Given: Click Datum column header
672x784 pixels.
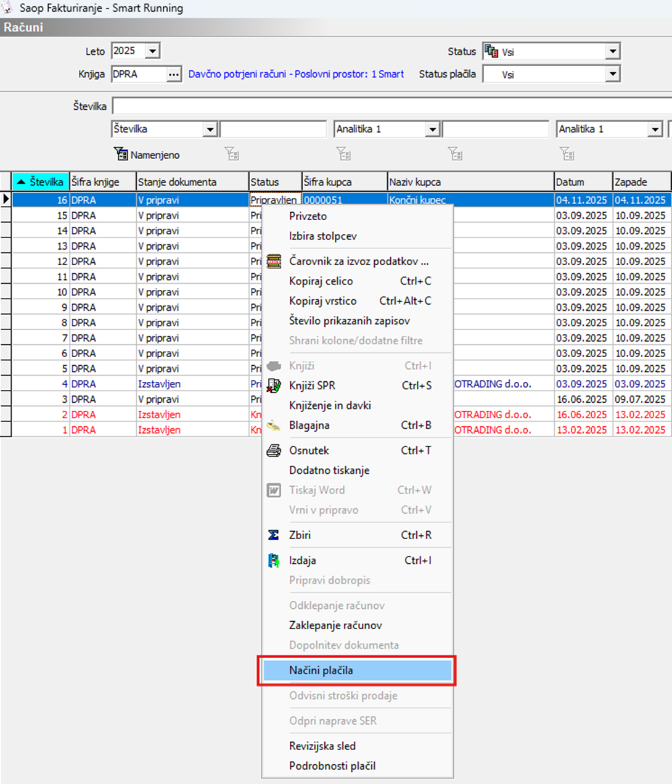Looking at the screenshot, I should [x=583, y=182].
